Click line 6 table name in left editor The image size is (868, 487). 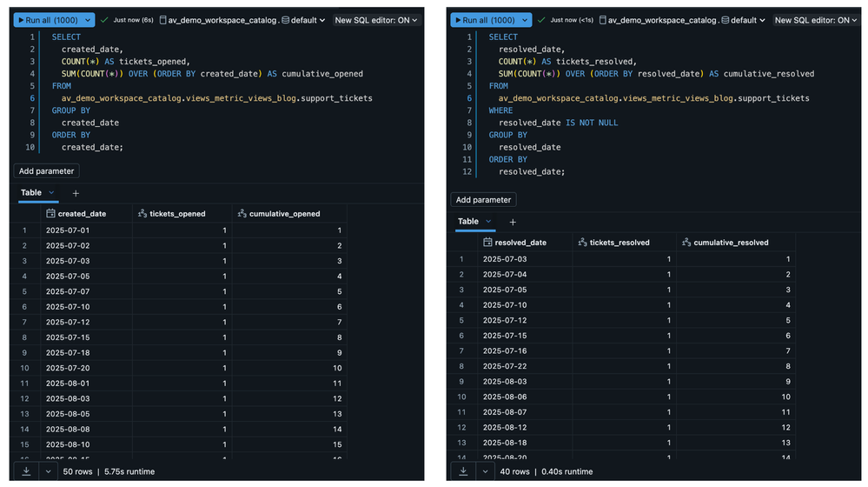point(216,98)
